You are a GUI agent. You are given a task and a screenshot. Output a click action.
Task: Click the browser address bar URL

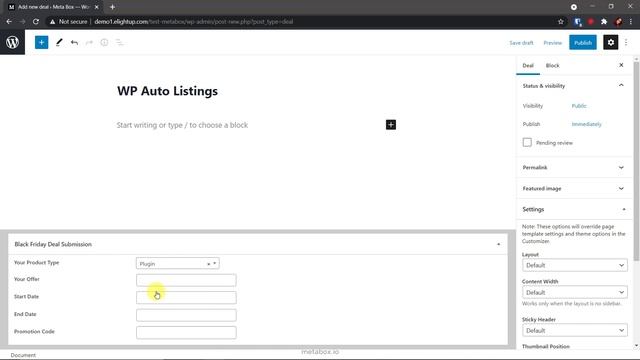coord(194,22)
